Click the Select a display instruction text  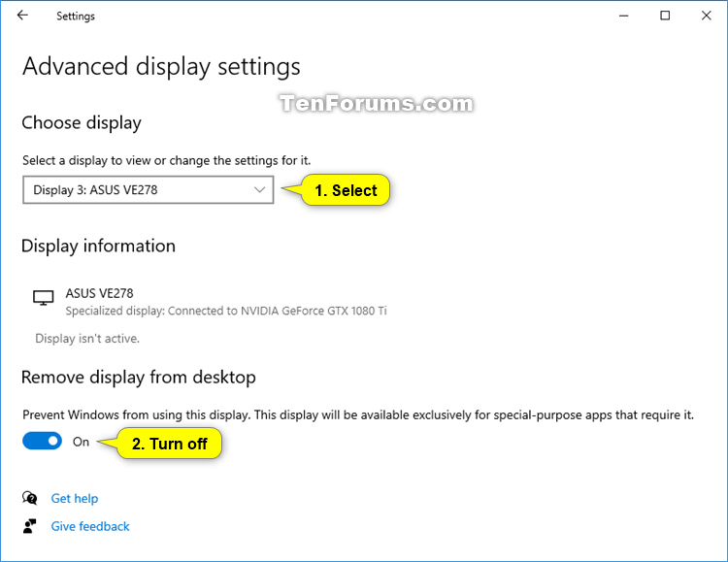167,161
